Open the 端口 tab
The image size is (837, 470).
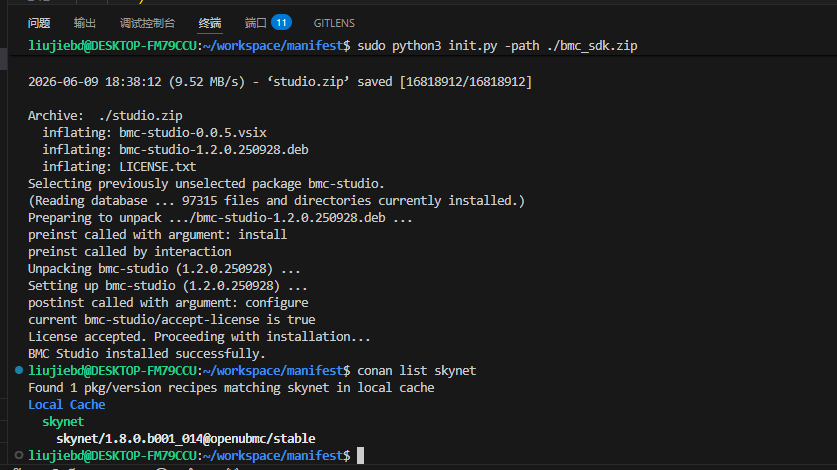tap(256, 23)
